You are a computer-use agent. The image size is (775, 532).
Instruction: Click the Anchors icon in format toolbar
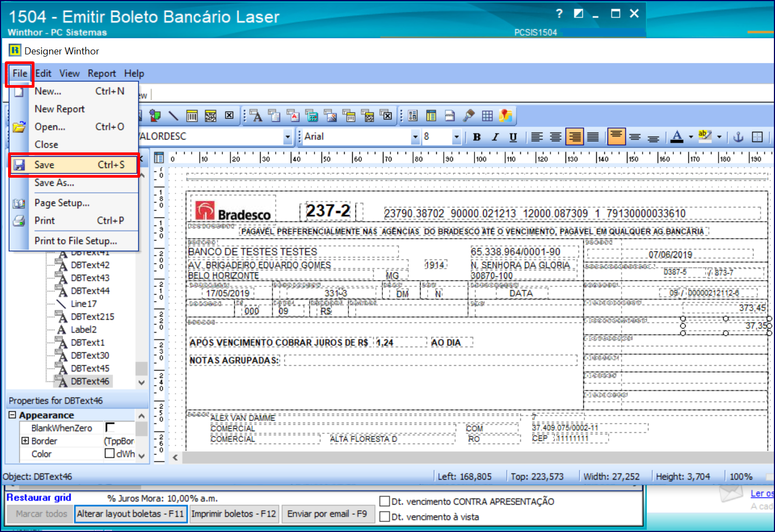[738, 137]
